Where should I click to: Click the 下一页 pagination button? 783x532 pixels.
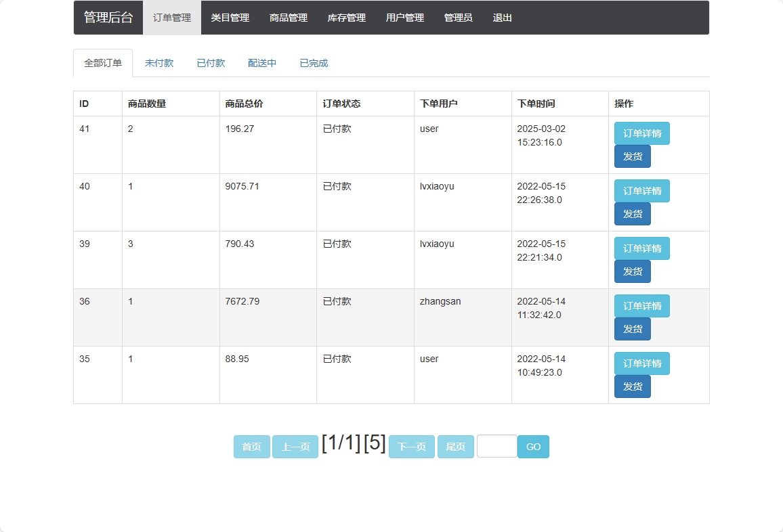[x=411, y=447]
